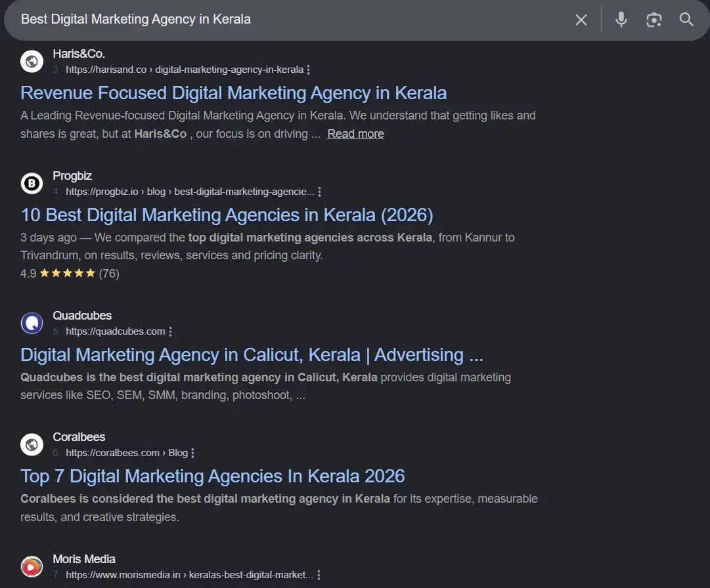Click the Haris&Co. globe favicon
Viewport: 710px width, 588px height.
32,61
